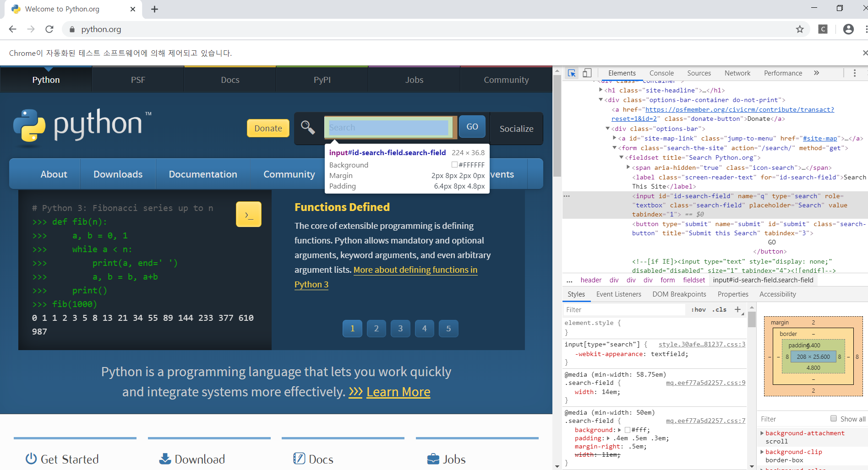Collapse the fieldset Search Python.org node

click(x=621, y=157)
